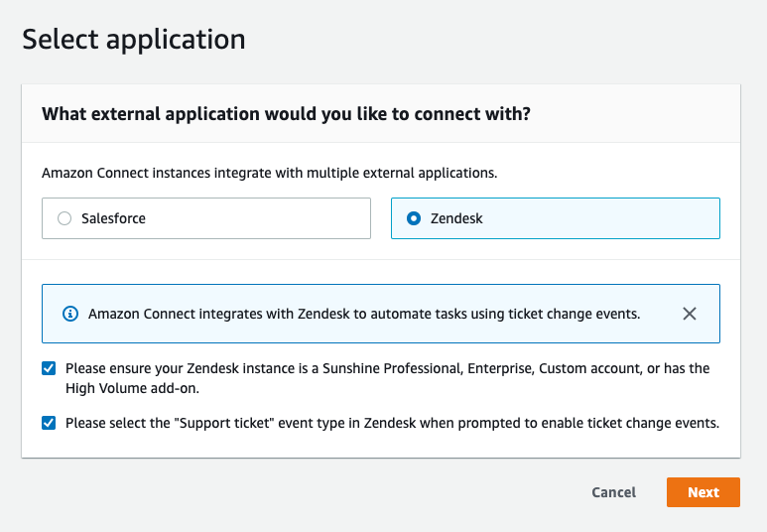Cancel the application selection
767x532 pixels.
tap(614, 492)
